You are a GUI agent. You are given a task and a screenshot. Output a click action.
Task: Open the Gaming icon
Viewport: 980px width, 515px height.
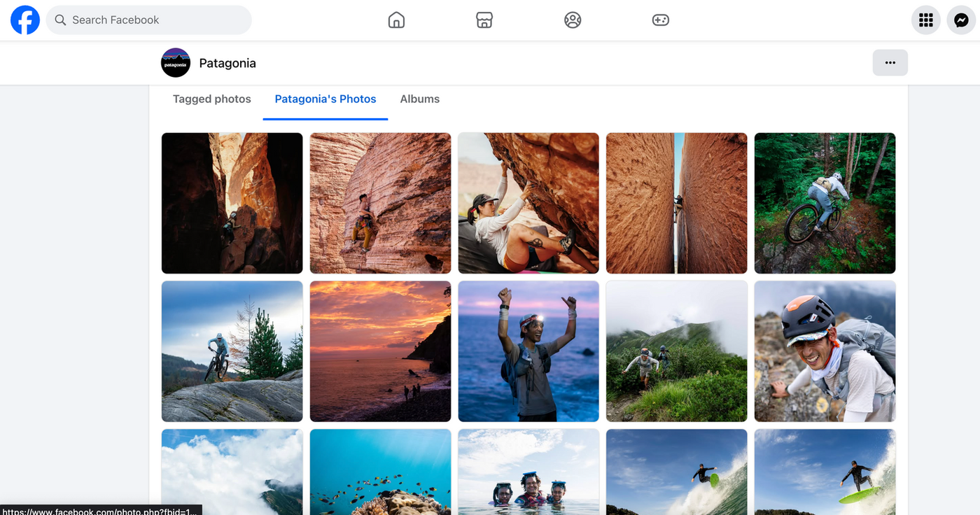(x=661, y=20)
